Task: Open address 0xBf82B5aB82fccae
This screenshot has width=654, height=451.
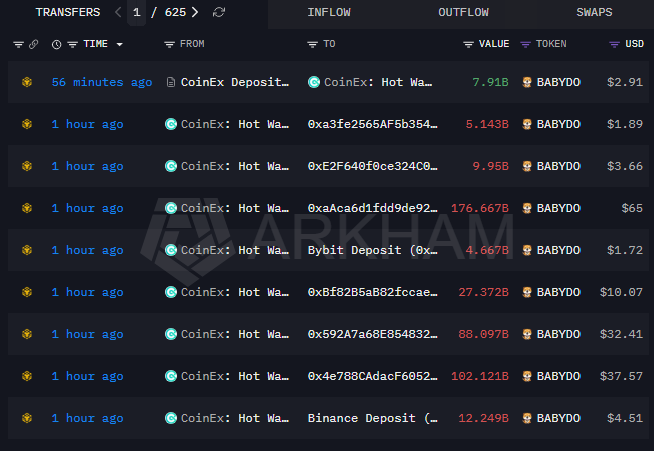Action: pyautogui.click(x=372, y=292)
